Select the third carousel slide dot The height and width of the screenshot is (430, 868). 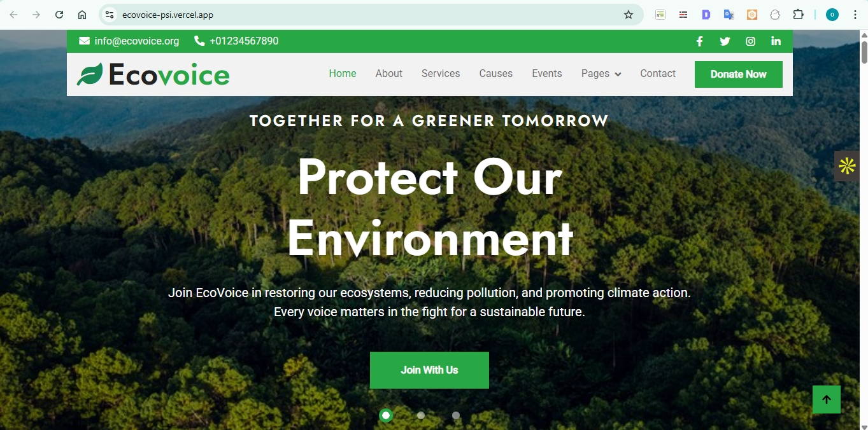(456, 415)
